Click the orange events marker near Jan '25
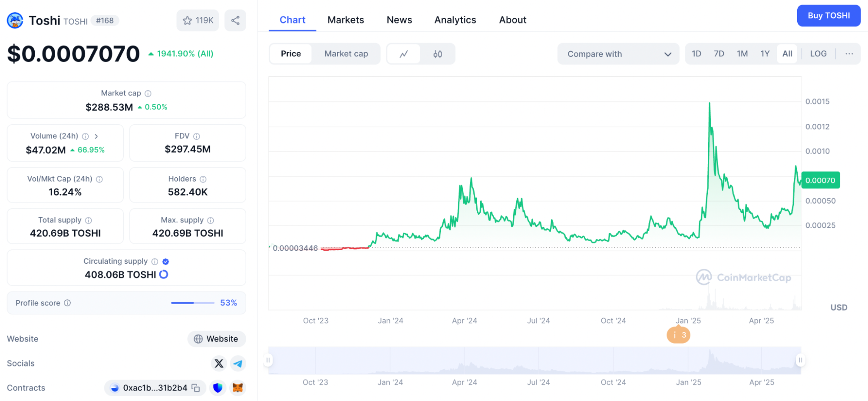The image size is (868, 401). 678,335
